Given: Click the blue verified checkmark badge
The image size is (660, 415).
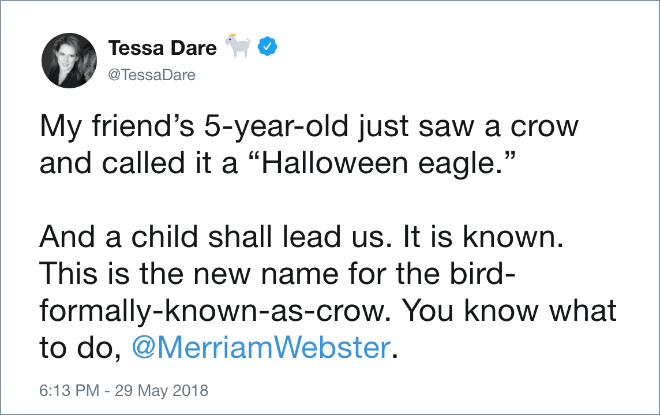Looking at the screenshot, I should (x=267, y=46).
